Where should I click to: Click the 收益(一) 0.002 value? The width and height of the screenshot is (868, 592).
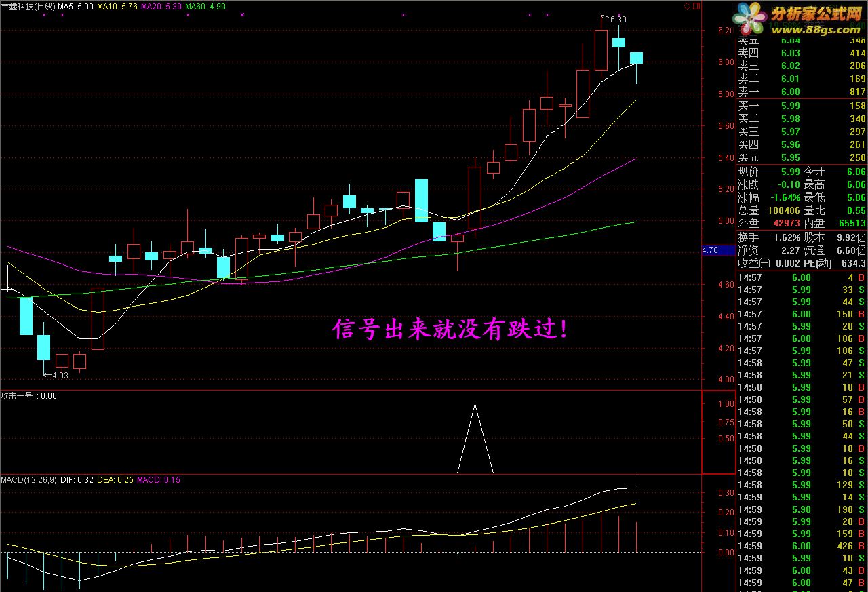[x=787, y=263]
